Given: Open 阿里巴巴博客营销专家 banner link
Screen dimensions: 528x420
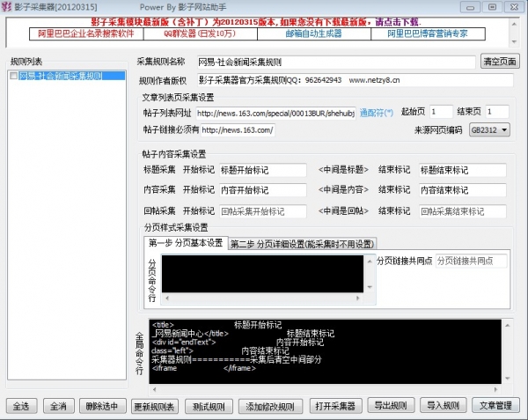Looking at the screenshot, I should coord(428,33).
